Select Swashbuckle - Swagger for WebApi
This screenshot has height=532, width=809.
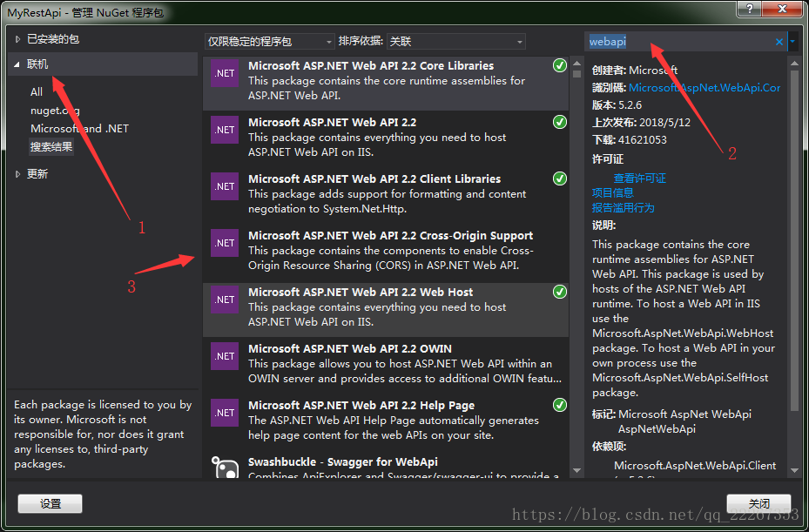click(x=386, y=467)
